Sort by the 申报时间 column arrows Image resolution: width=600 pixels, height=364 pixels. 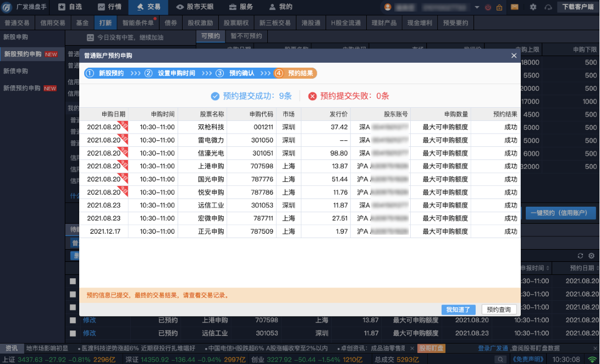[548, 268]
